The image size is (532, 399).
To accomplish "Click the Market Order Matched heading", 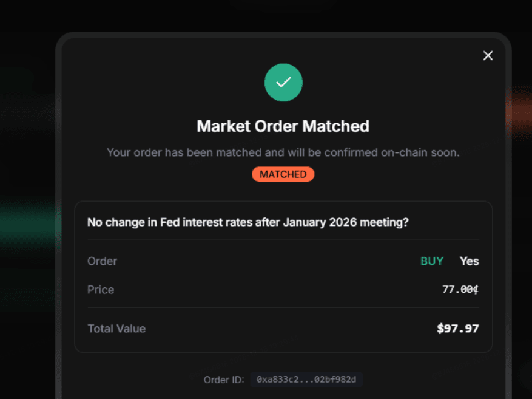I will point(283,126).
